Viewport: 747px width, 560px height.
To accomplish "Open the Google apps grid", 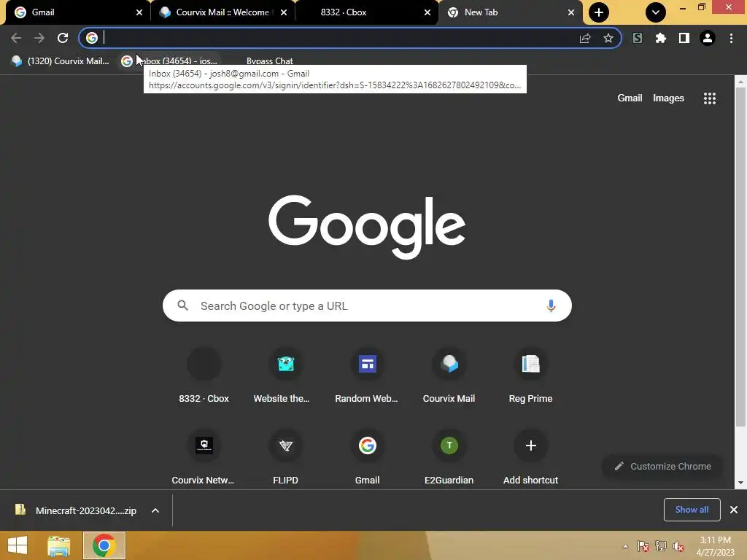I will 710,98.
